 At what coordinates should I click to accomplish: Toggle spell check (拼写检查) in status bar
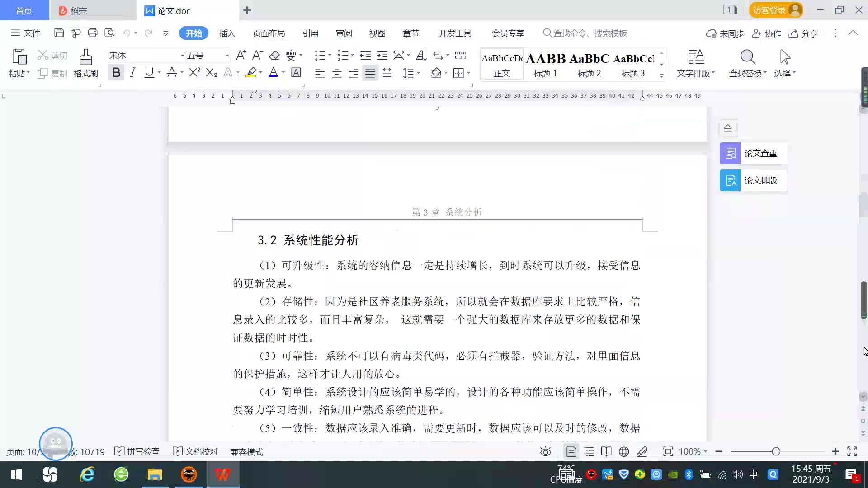point(137,451)
